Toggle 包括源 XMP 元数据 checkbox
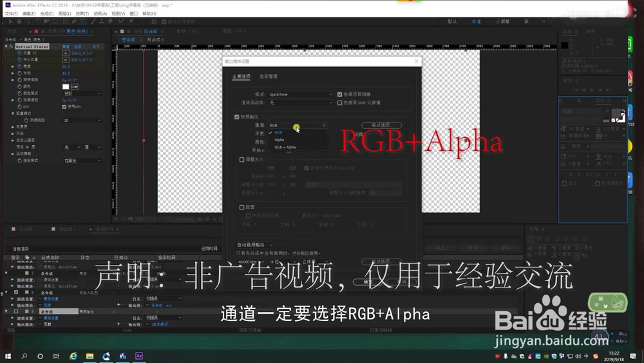644x363 pixels. coord(339,103)
